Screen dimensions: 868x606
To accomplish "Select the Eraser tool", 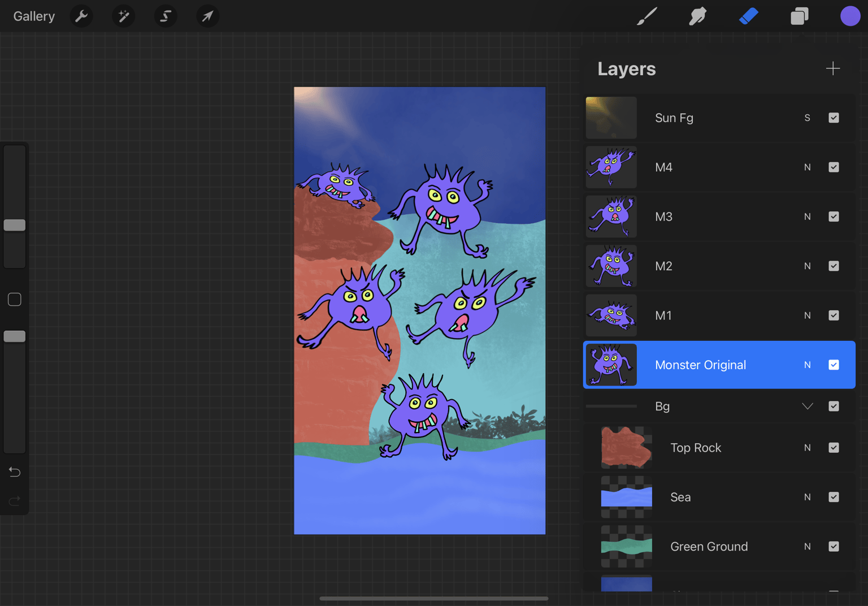I will pos(749,16).
